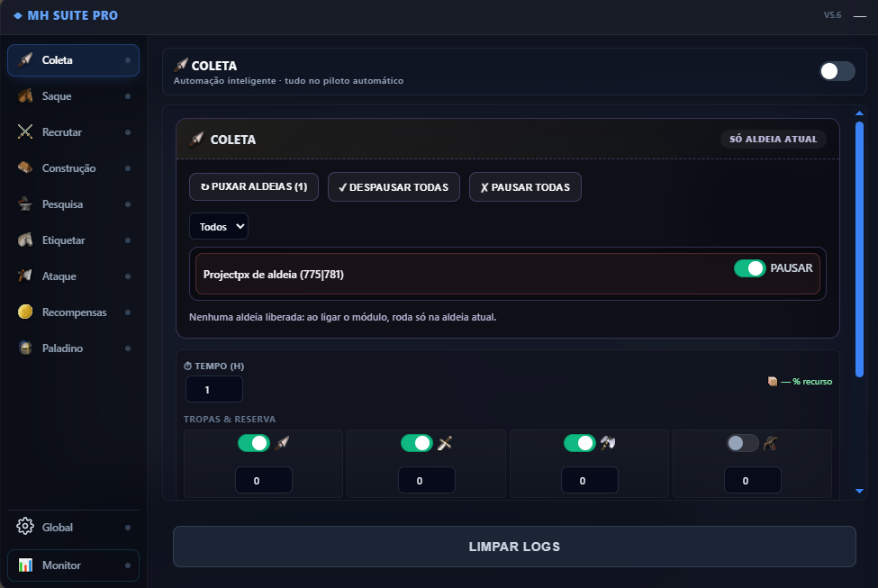Click the sword troop icon in Tropas
Image resolution: width=878 pixels, height=588 pixels.
[x=445, y=443]
